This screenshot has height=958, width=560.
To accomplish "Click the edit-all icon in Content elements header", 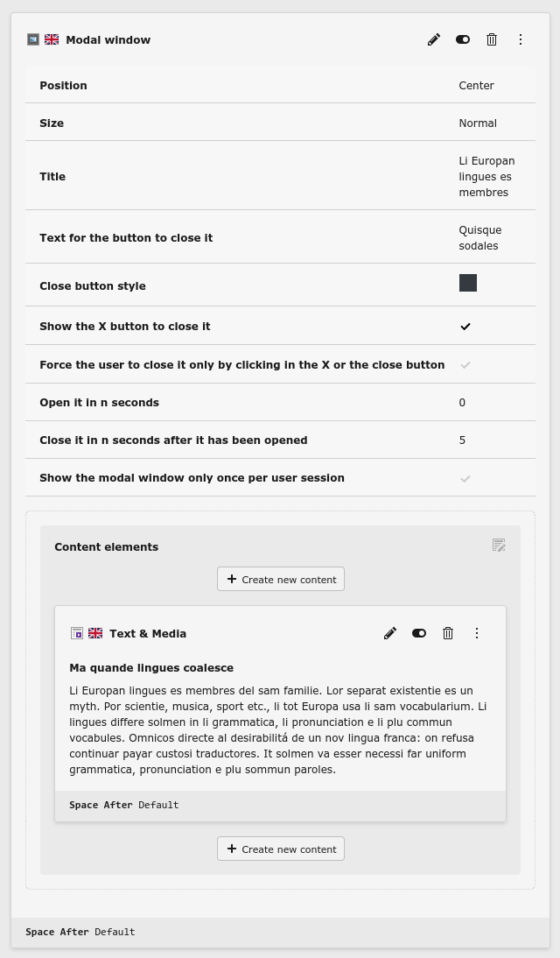I will click(x=499, y=546).
